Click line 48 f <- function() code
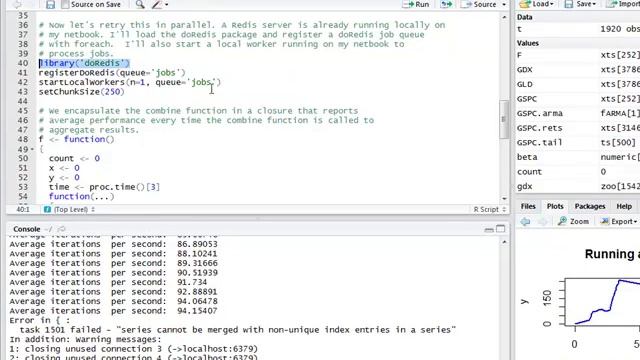 [x=77, y=139]
